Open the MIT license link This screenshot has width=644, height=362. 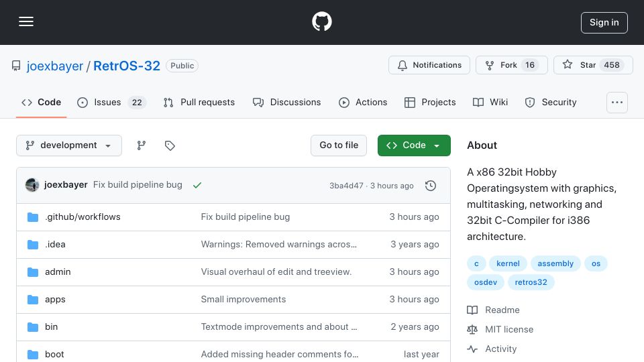(500, 329)
